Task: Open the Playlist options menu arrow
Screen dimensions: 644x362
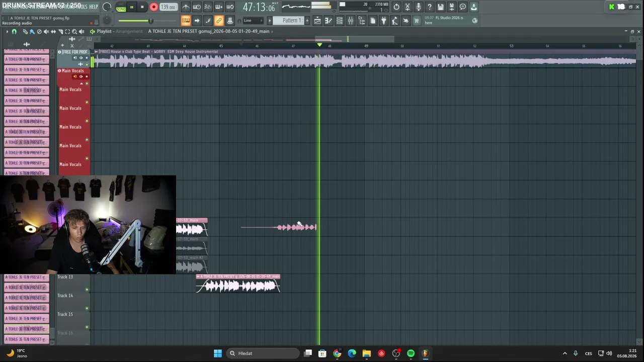Action: click(7, 31)
